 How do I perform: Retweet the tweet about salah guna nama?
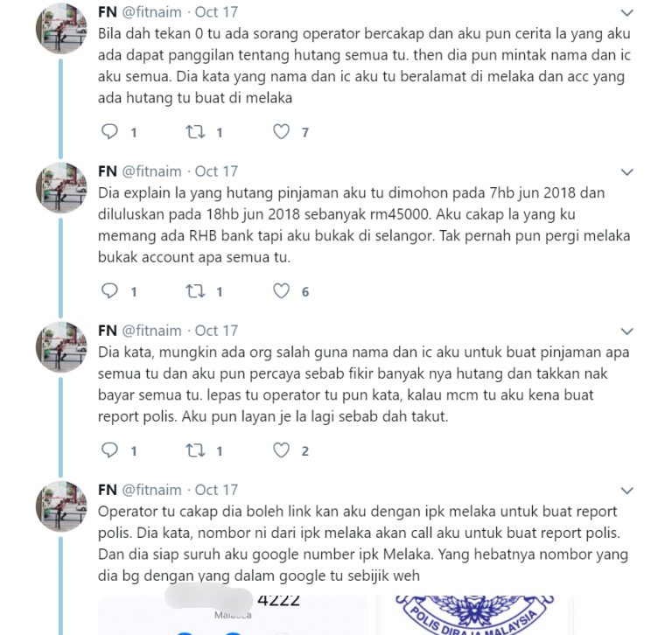195,450
